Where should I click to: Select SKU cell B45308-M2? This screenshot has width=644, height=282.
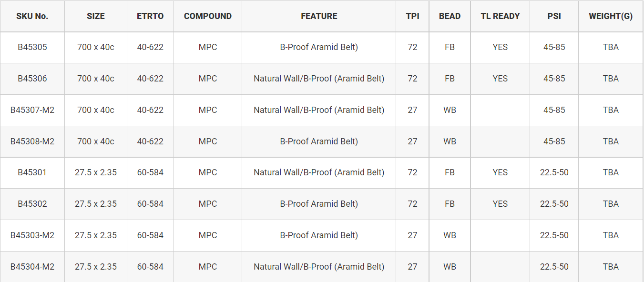(x=32, y=141)
